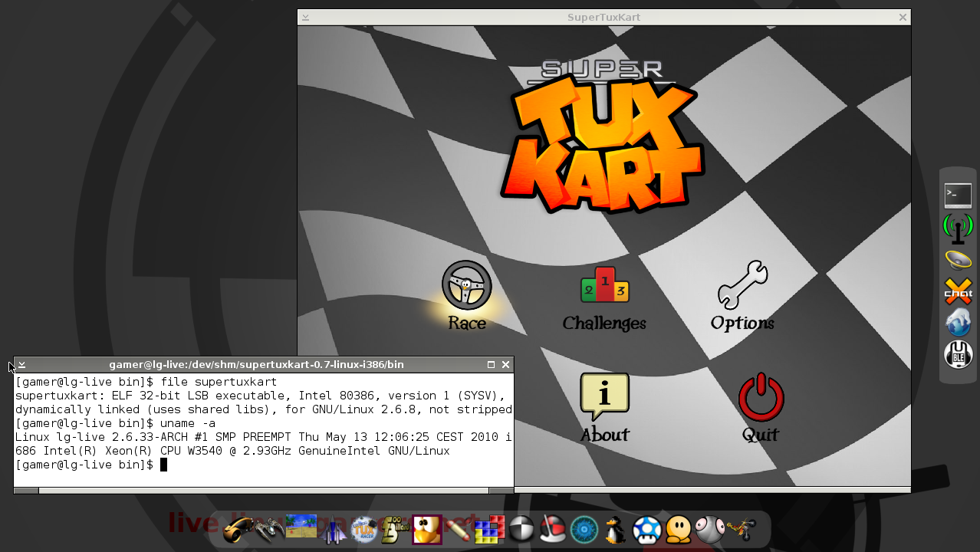Launch Tux Racer from the dock
This screenshot has width=980, height=552.
(x=364, y=529)
